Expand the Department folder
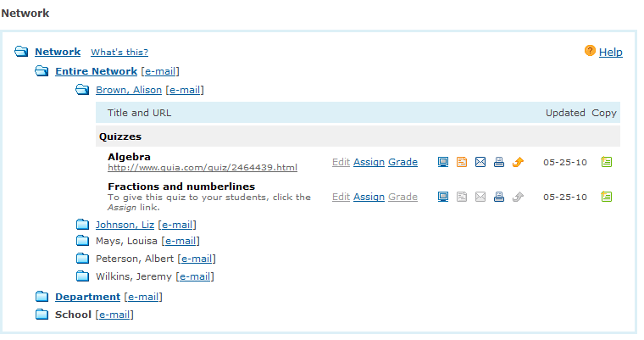Viewport: 644px width, 340px height. click(42, 297)
